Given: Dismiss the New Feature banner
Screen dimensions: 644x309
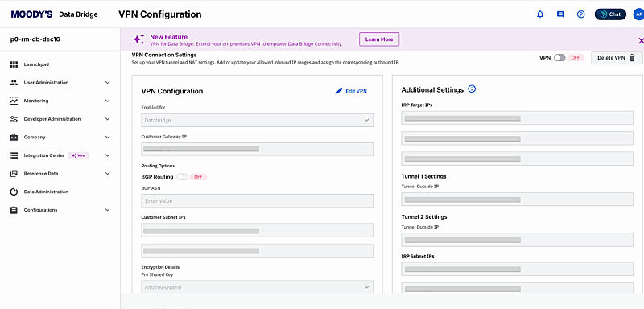Looking at the screenshot, I should pyautogui.click(x=641, y=40).
